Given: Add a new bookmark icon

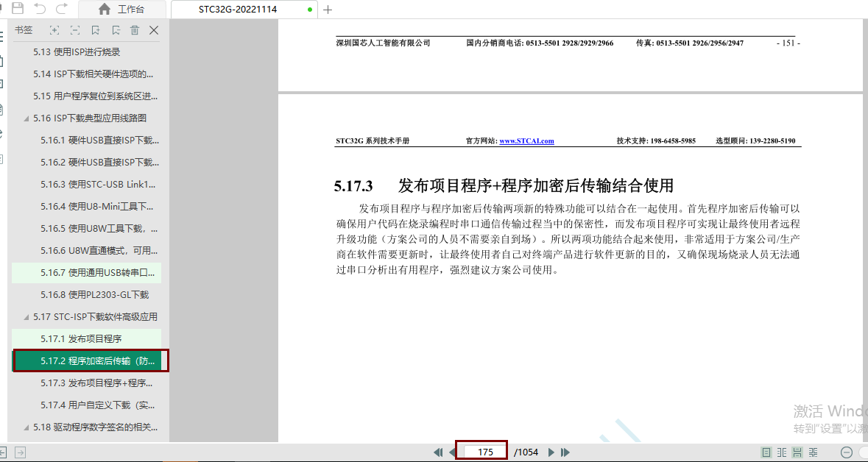Looking at the screenshot, I should tap(96, 30).
